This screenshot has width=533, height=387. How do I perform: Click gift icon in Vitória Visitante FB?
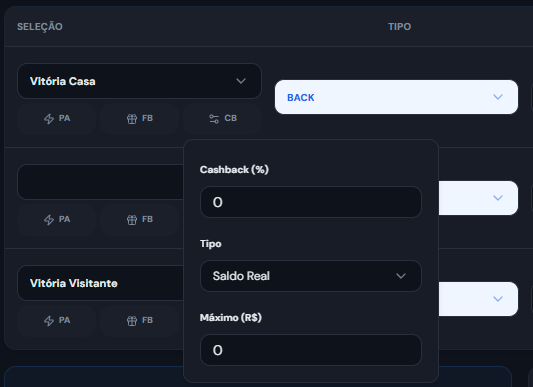click(132, 321)
